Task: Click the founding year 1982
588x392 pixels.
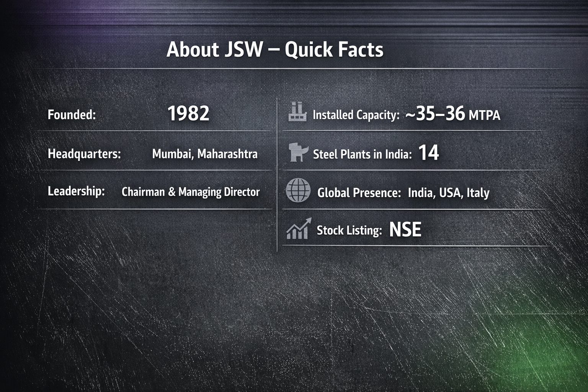Action: [x=188, y=114]
